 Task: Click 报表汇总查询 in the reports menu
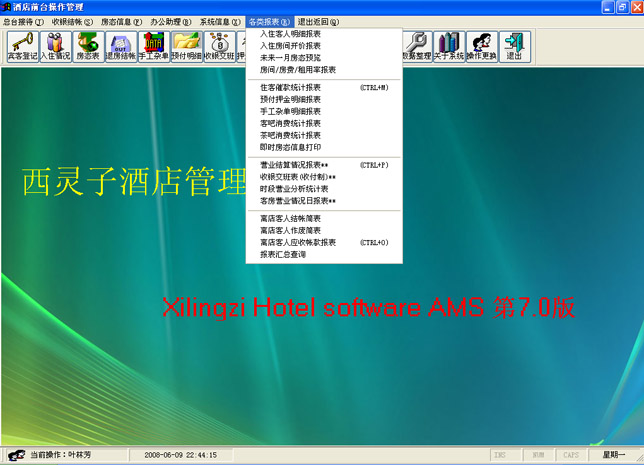[283, 254]
